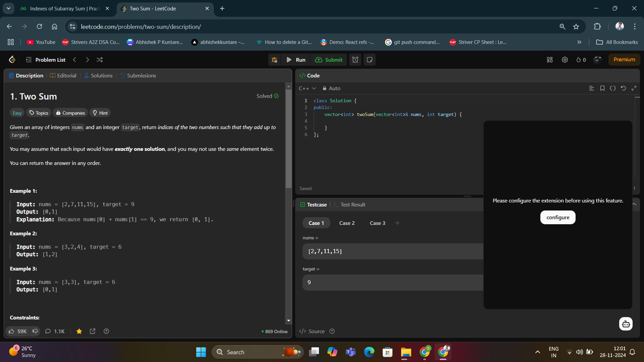Switch to the Editorial tab
The width and height of the screenshot is (644, 362).
click(63, 75)
